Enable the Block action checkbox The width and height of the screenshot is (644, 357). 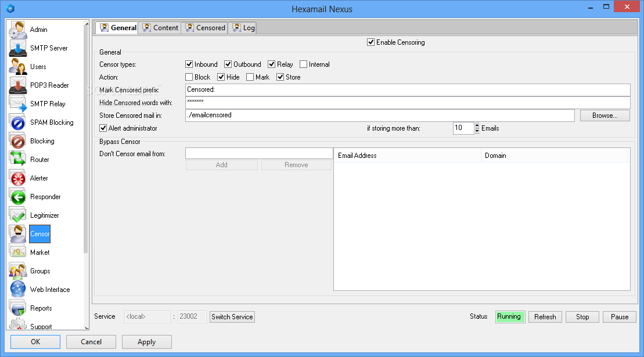[189, 77]
